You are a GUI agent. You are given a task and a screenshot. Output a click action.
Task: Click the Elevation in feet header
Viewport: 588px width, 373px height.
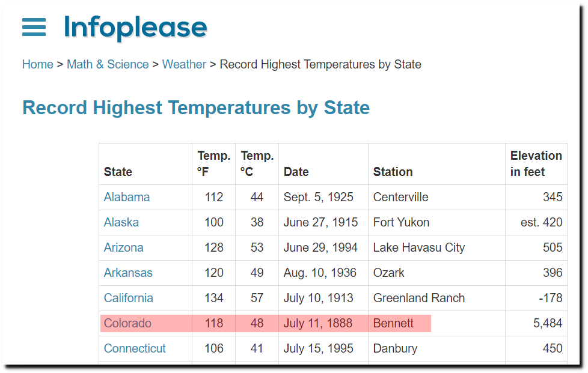pos(536,163)
